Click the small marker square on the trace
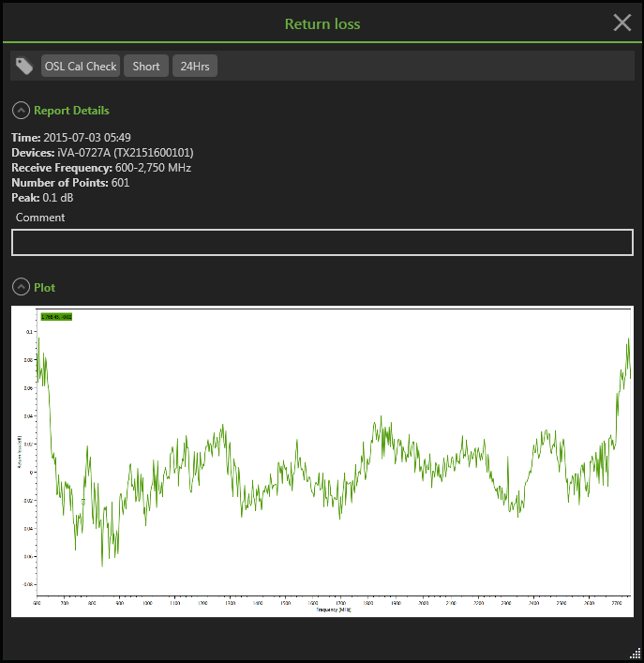This screenshot has height=663, width=644. pos(82,502)
